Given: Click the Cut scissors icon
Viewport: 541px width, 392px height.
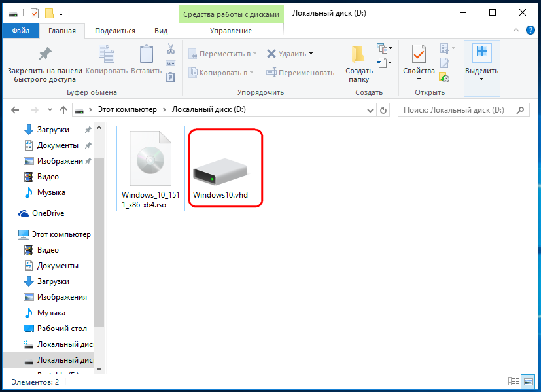Looking at the screenshot, I should click(171, 48).
